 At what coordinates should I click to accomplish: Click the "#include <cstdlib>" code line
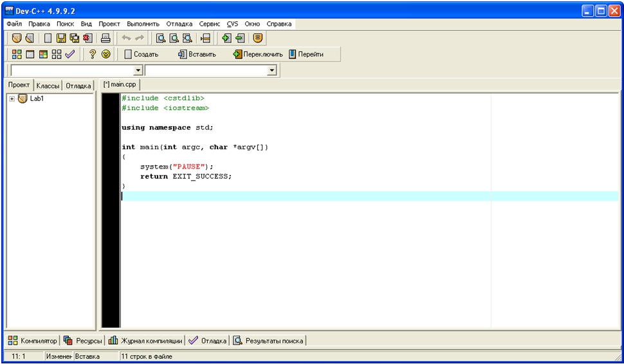click(x=163, y=98)
